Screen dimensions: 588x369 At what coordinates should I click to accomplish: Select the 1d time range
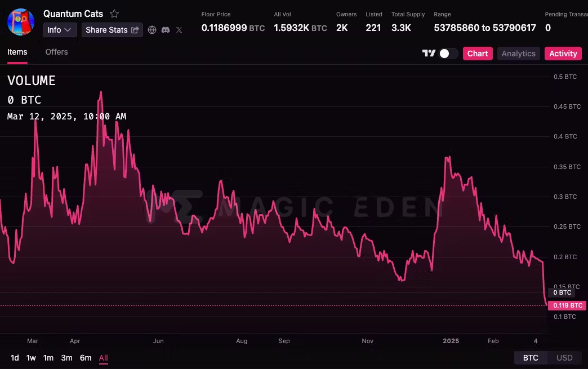click(x=15, y=358)
